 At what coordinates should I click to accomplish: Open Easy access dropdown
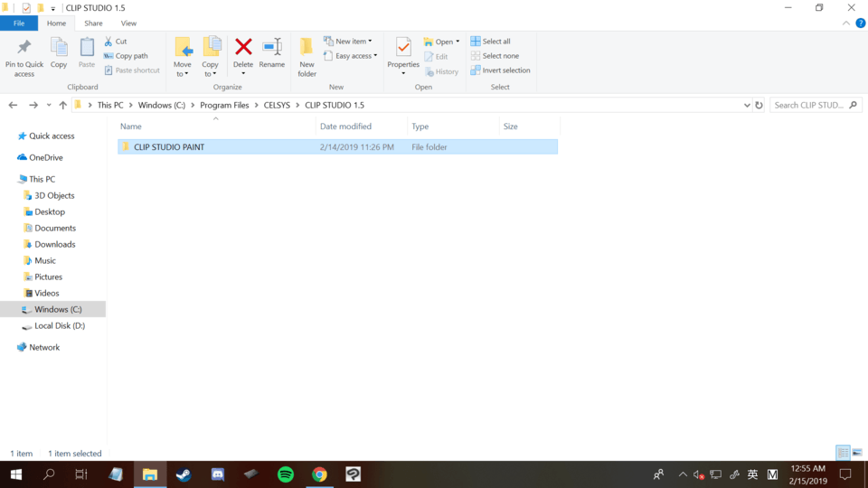[351, 56]
